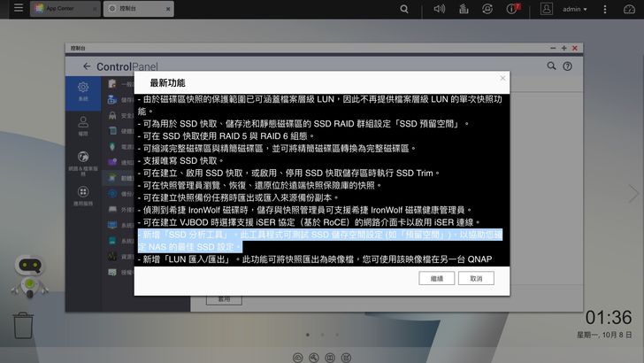
Task: Open the dashboard gauge icon
Action: [629, 9]
